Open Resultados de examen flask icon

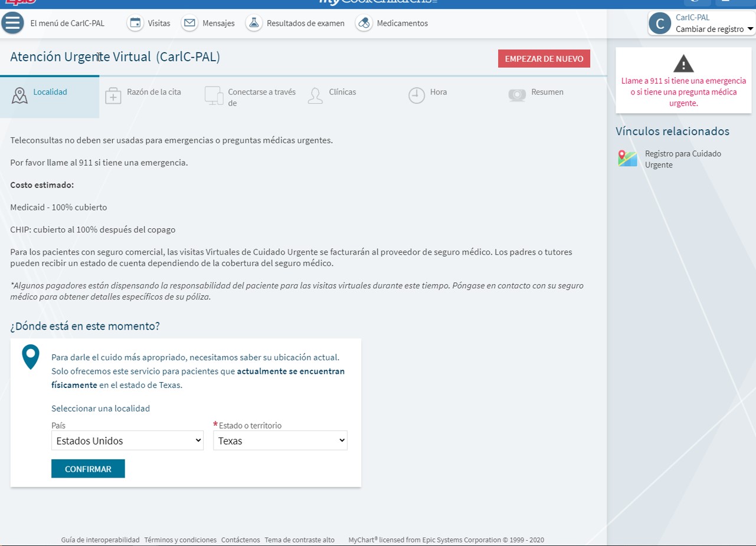point(254,24)
